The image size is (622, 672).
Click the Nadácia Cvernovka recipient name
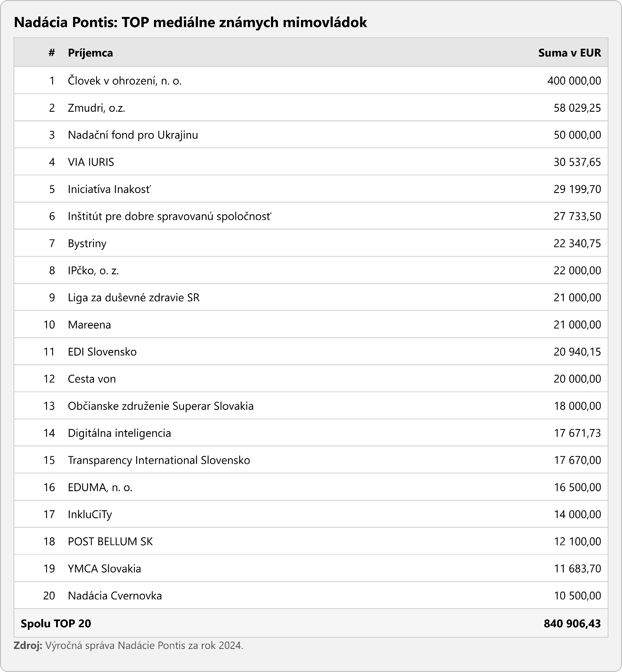pos(115,595)
